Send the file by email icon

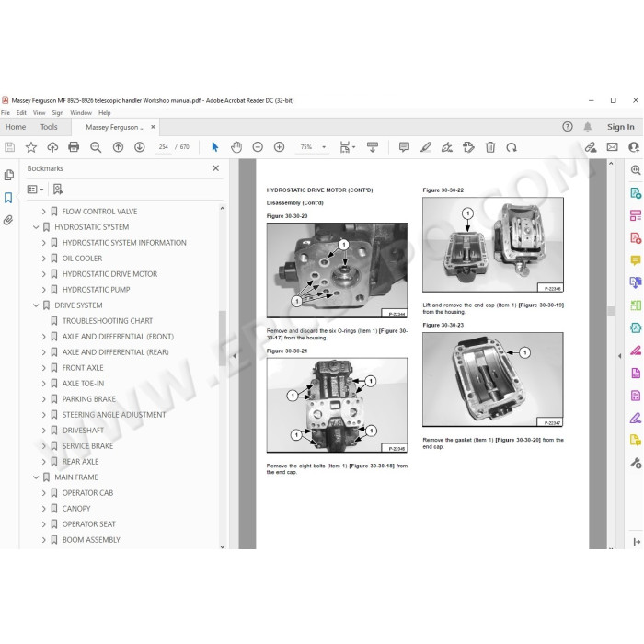click(x=612, y=147)
